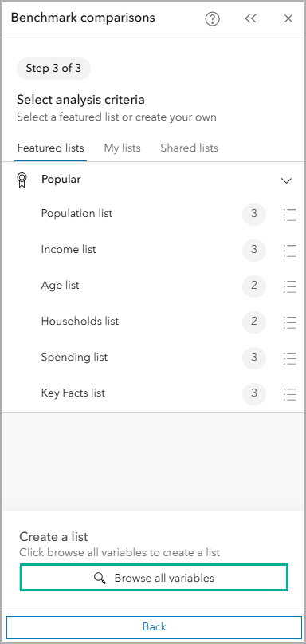Open the help question mark icon
The height and width of the screenshot is (644, 306).
click(213, 18)
